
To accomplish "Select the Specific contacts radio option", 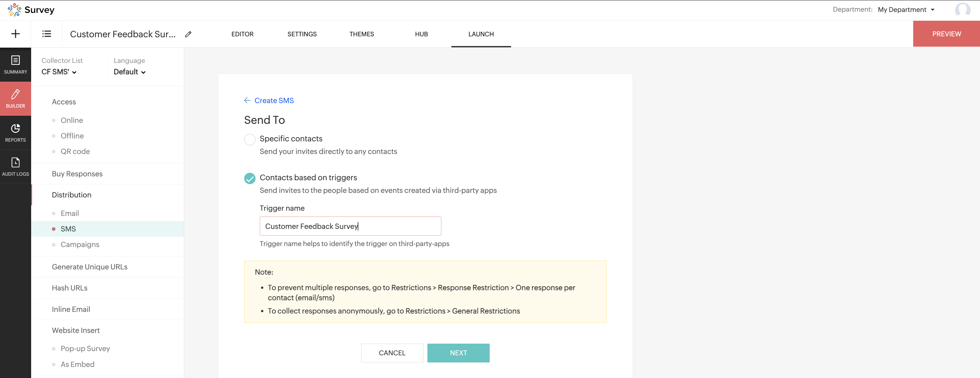I will [x=250, y=139].
